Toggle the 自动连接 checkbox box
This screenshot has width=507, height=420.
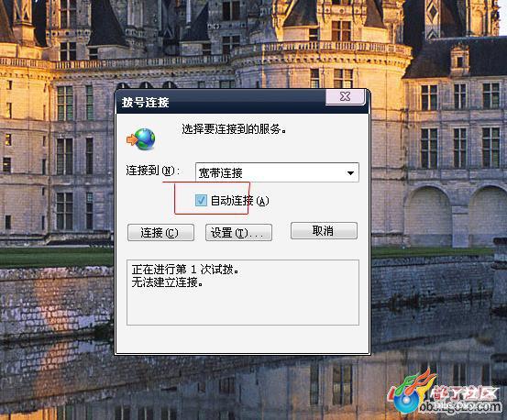201,201
